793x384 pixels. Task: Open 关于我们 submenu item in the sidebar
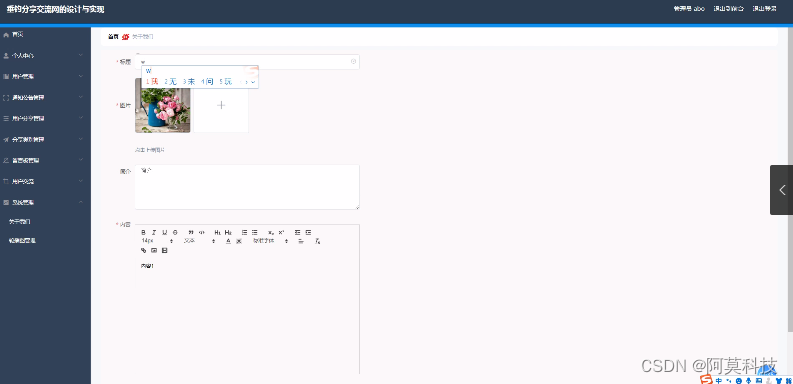pos(20,222)
